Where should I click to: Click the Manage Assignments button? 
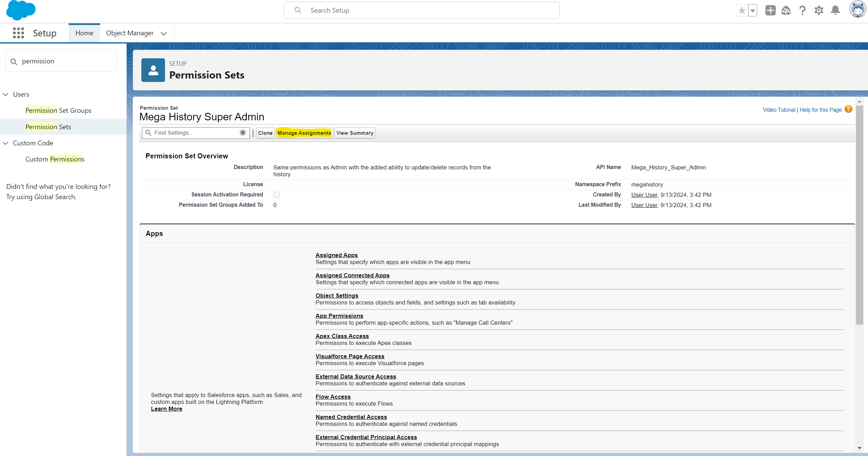pyautogui.click(x=304, y=133)
